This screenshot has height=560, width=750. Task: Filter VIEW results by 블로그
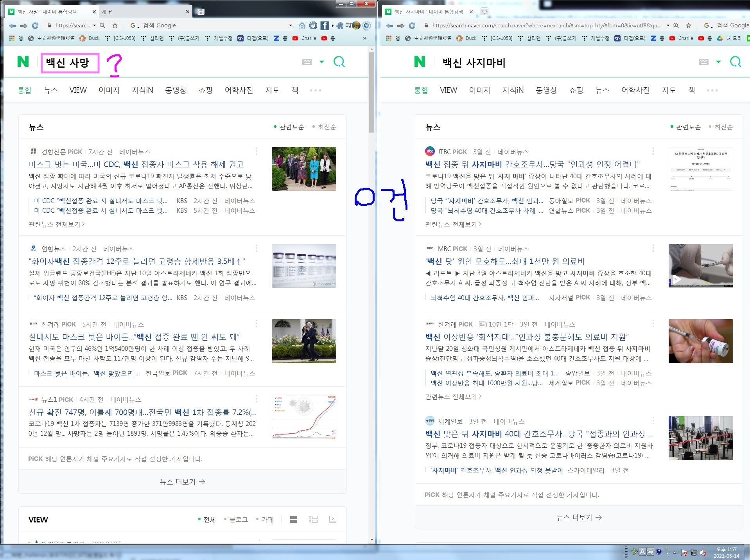pos(236,519)
